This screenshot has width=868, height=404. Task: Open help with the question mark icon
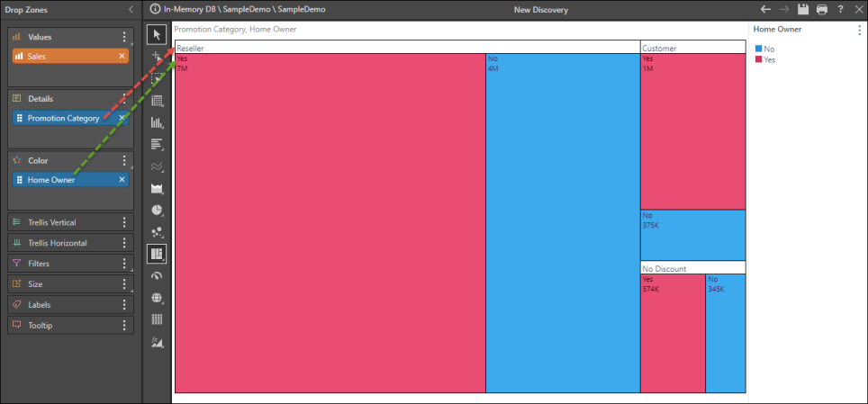(x=840, y=10)
